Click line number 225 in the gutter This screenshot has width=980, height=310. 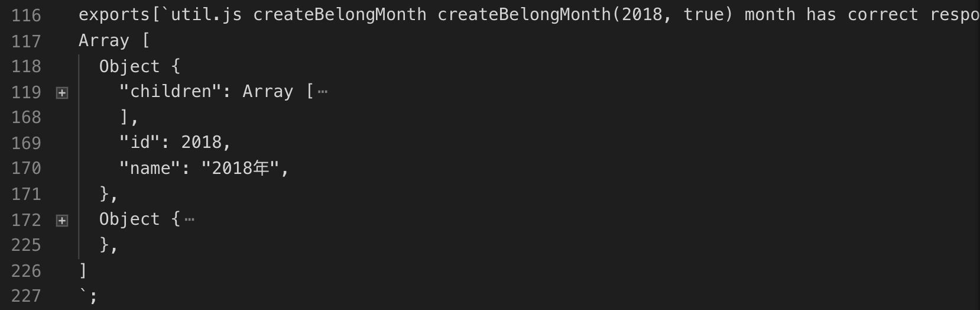(x=26, y=245)
